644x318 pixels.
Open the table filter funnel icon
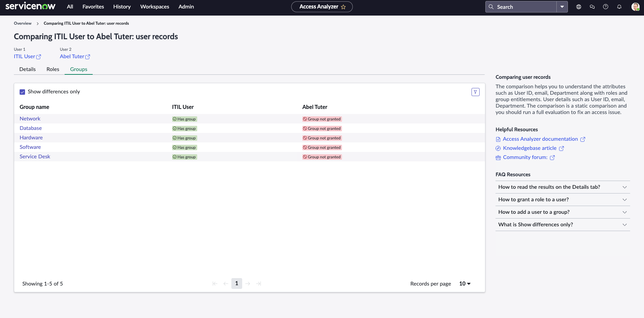(476, 92)
